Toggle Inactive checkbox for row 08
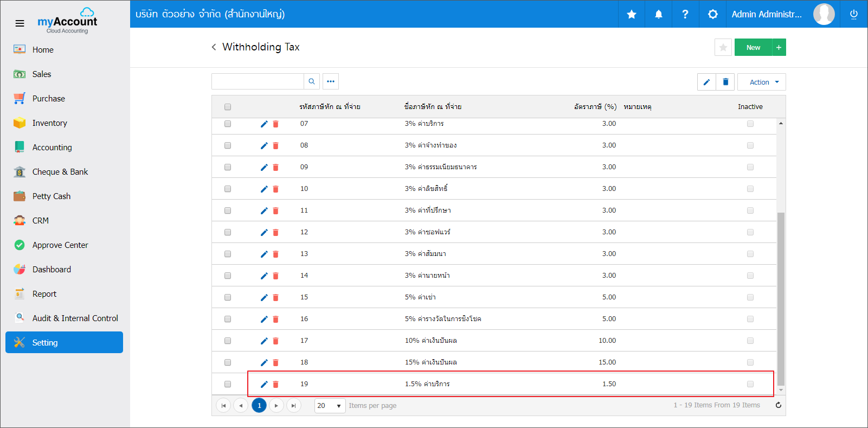This screenshot has height=428, width=868. [750, 145]
